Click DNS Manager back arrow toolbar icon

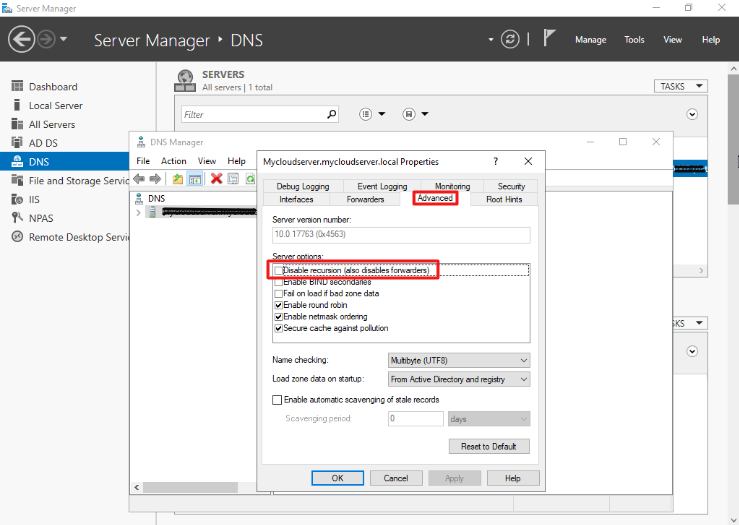point(139,179)
